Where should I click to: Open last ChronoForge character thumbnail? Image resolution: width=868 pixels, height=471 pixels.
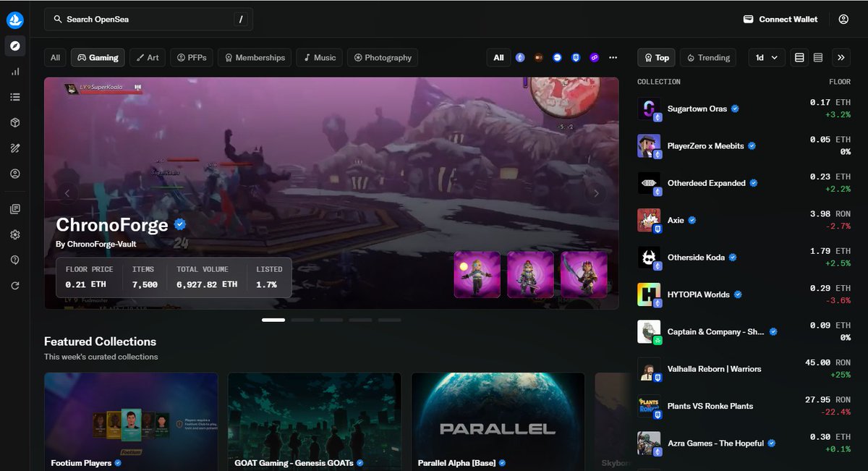pos(584,275)
